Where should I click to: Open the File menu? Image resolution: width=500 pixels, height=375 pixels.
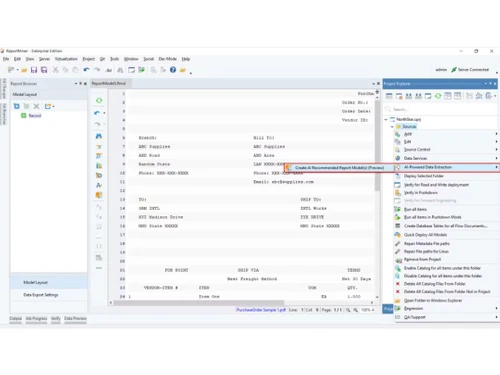pyautogui.click(x=6, y=59)
